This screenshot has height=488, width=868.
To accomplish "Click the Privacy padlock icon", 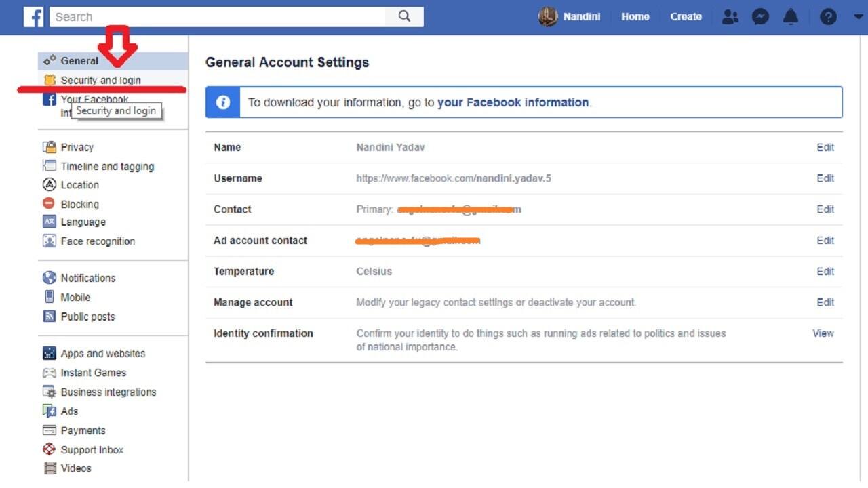I will [50, 147].
